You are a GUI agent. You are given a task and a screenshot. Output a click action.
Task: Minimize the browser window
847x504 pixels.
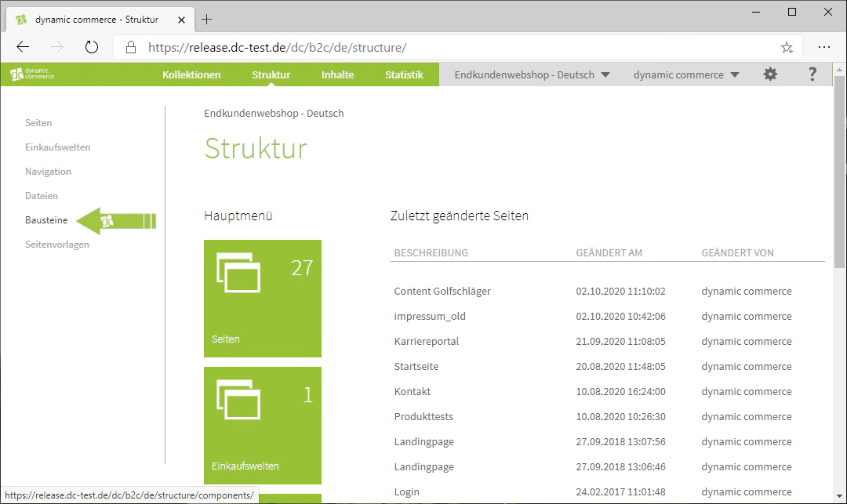pos(756,12)
